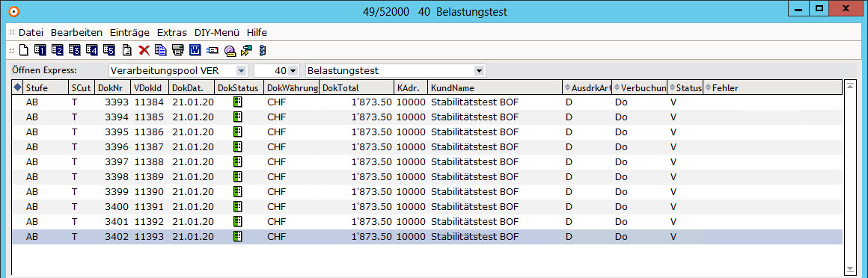Click the SCut column header
Image resolution: width=868 pixels, height=278 pixels.
coord(81,87)
